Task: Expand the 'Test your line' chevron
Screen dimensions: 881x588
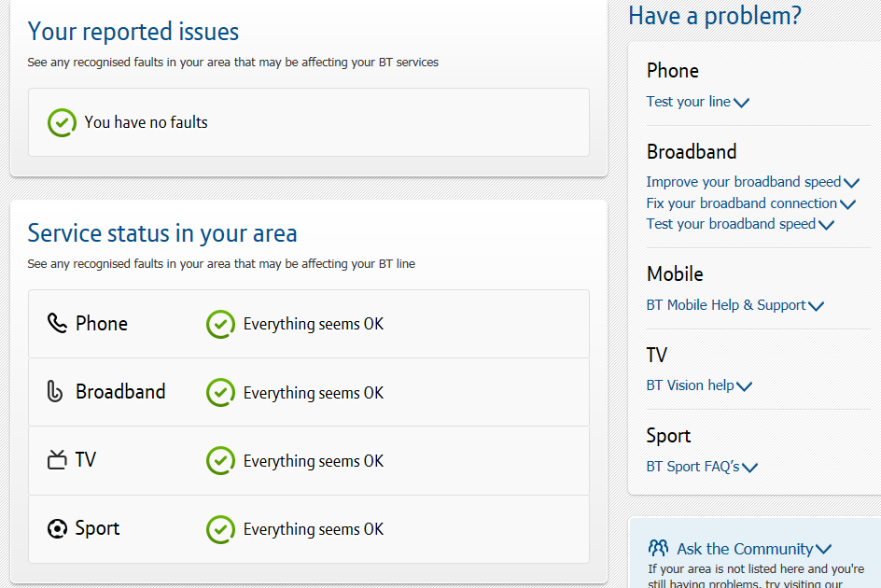Action: point(742,103)
